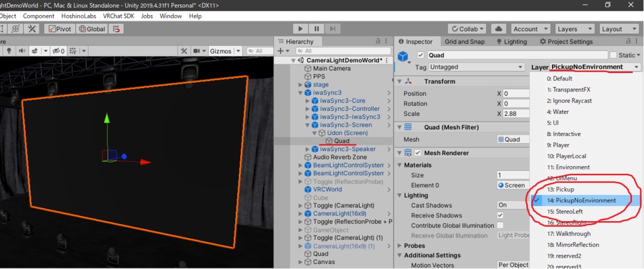The height and width of the screenshot is (269, 644).
Task: Select Udon (Screen) object
Action: click(x=347, y=133)
